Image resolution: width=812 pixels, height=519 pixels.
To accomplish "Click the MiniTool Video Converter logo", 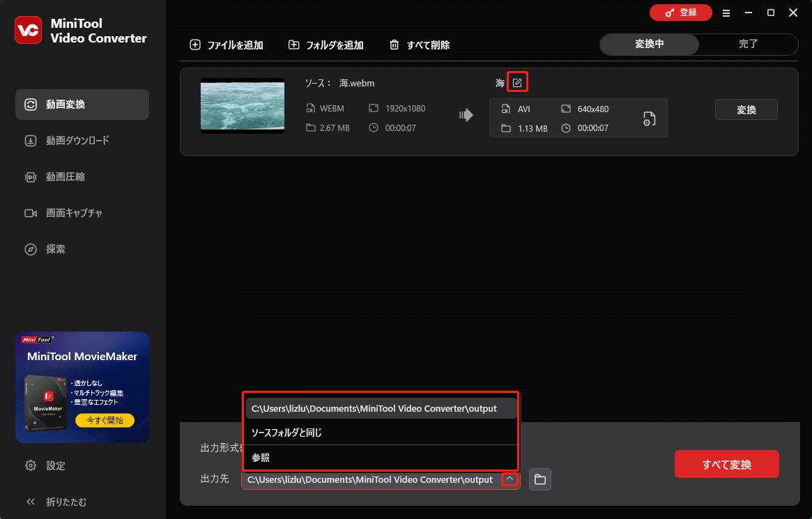I will pos(28,30).
